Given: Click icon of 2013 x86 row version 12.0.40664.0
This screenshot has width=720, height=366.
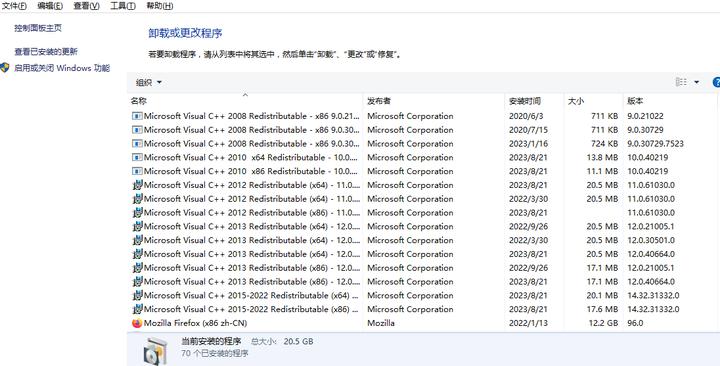Looking at the screenshot, I should [x=137, y=282].
